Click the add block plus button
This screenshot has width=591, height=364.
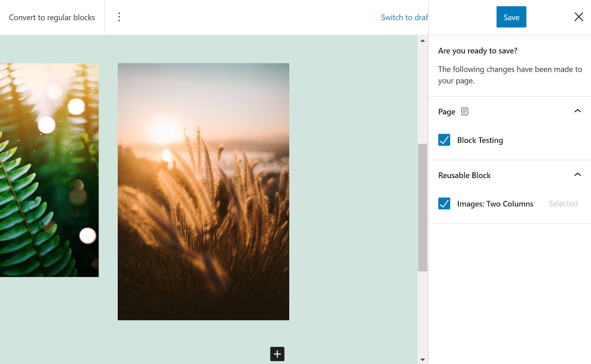(277, 354)
